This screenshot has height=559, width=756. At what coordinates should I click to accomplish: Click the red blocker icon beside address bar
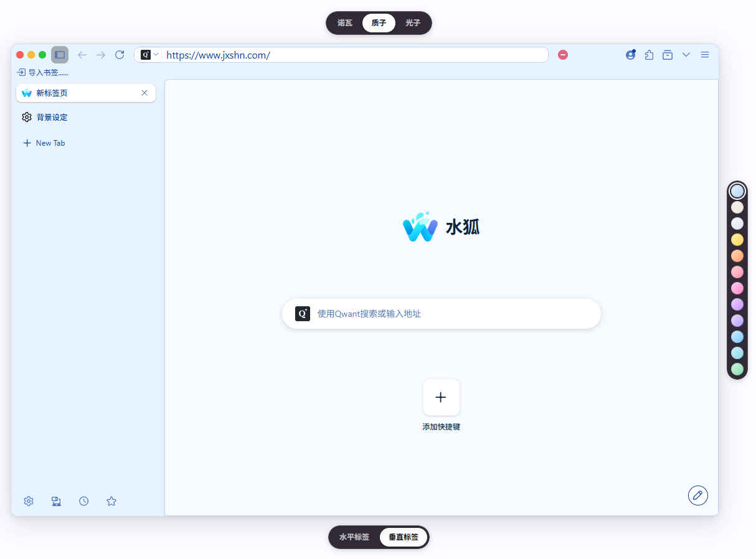(563, 55)
